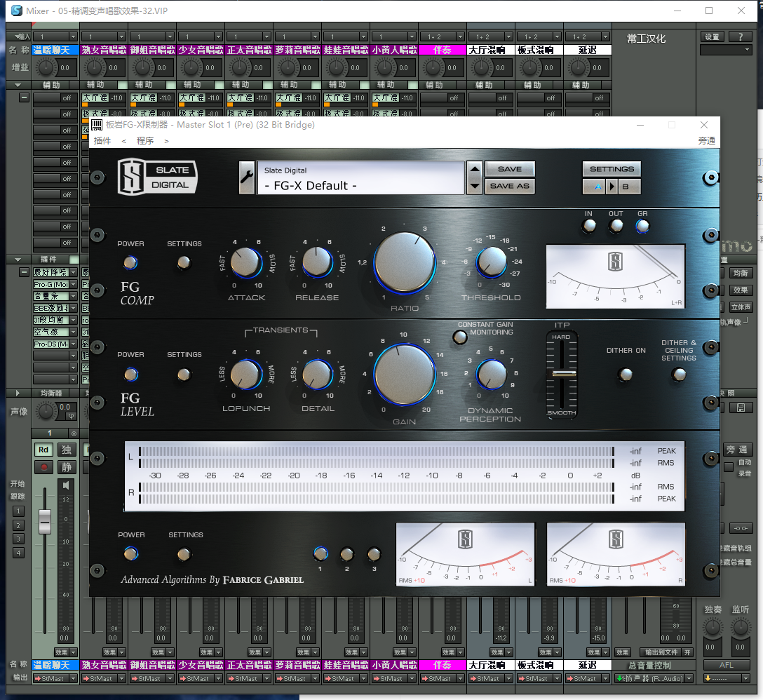
Task: Click the SAVE preset button
Action: pos(509,169)
